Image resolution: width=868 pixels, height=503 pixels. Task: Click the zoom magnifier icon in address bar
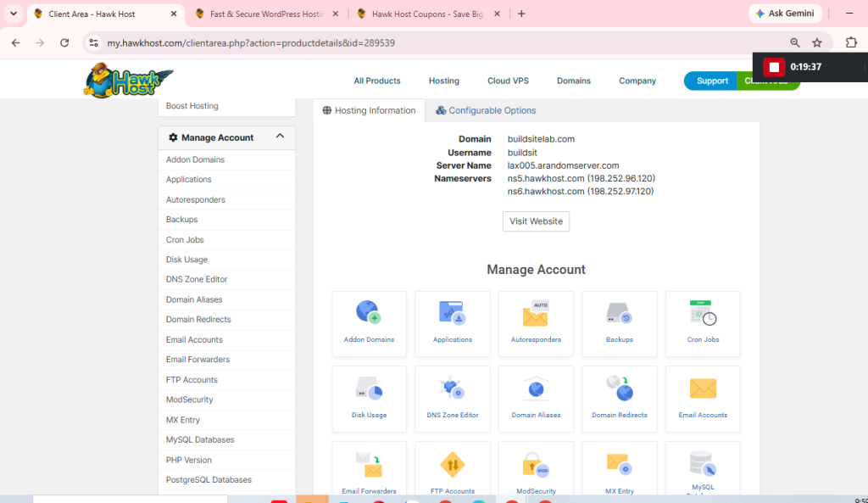pyautogui.click(x=795, y=42)
